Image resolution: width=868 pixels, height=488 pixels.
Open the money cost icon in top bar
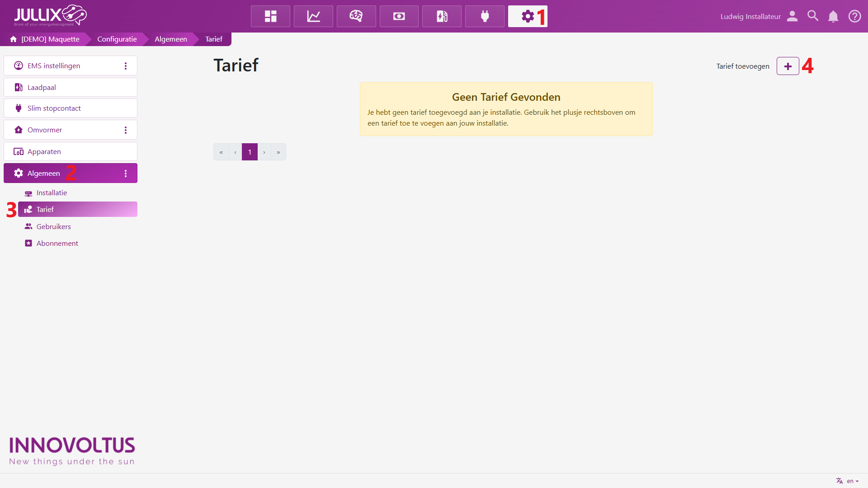point(399,16)
